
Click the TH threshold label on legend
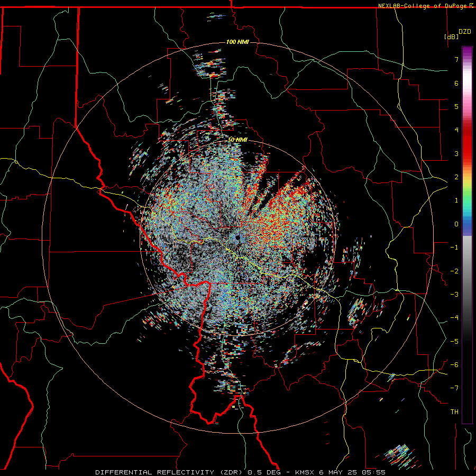pyautogui.click(x=454, y=412)
